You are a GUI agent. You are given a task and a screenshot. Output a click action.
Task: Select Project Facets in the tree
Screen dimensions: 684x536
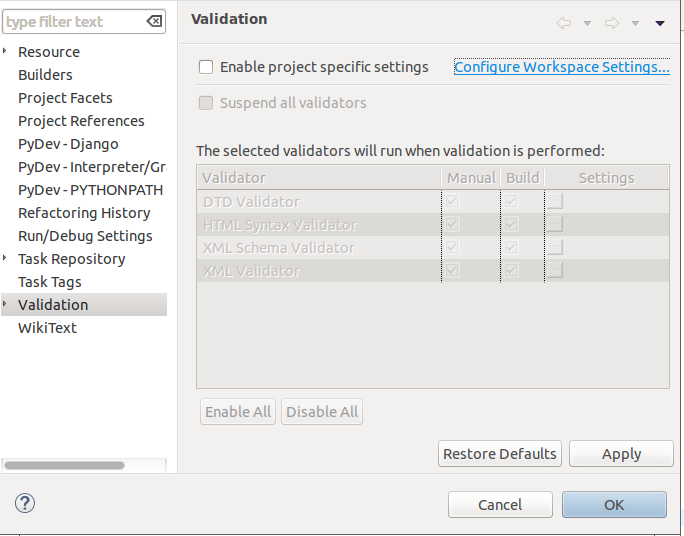[x=65, y=98]
